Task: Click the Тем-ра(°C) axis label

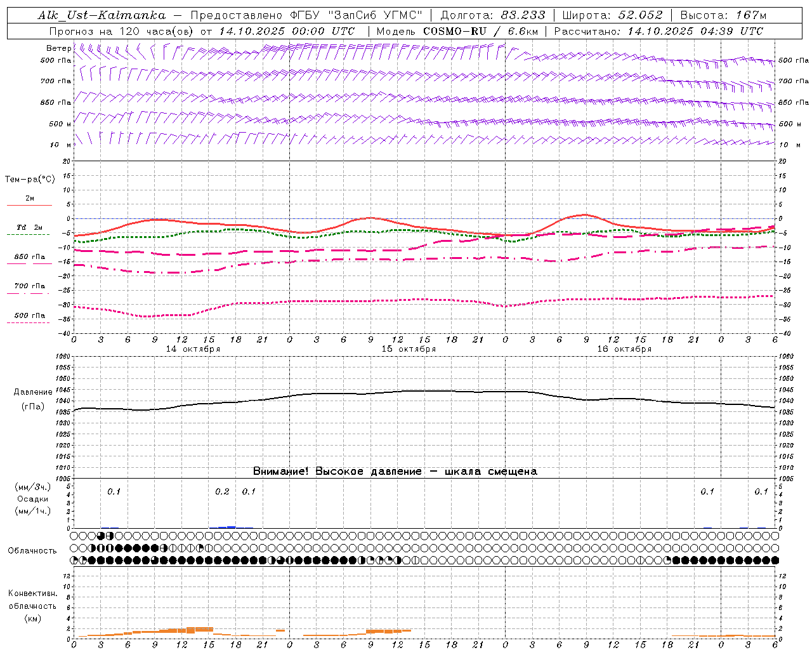Action: (30, 180)
